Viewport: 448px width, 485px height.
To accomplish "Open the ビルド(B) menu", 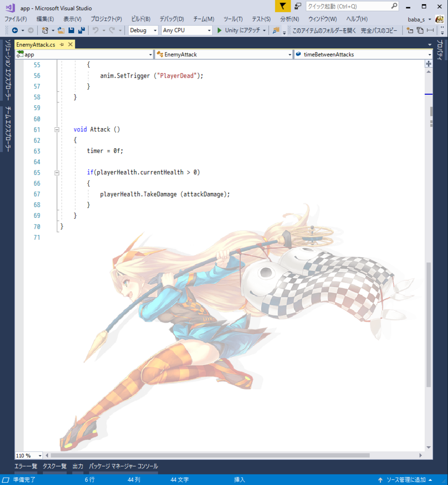I will 141,19.
